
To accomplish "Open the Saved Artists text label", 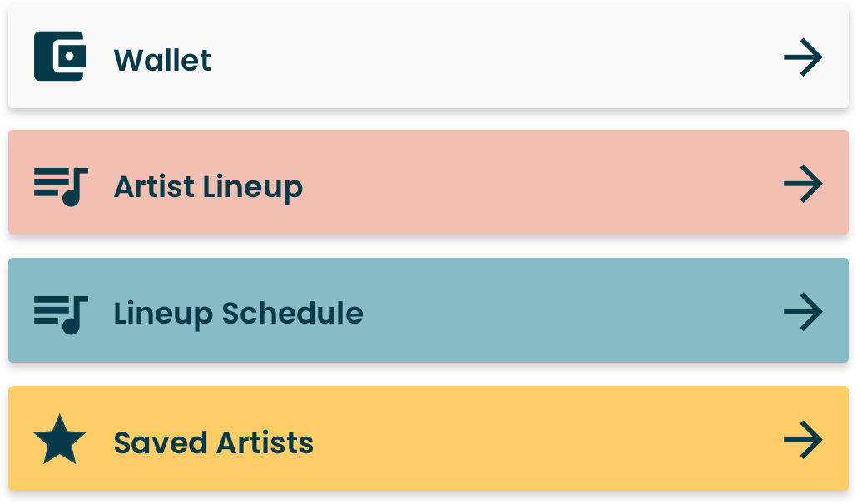I will click(214, 442).
